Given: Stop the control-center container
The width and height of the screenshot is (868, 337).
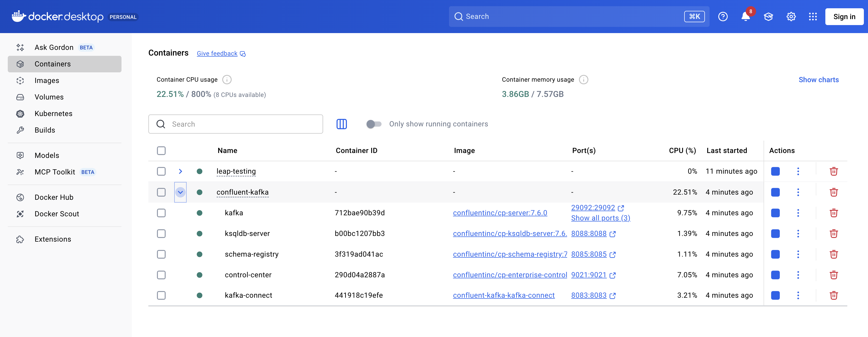Looking at the screenshot, I should tap(775, 275).
